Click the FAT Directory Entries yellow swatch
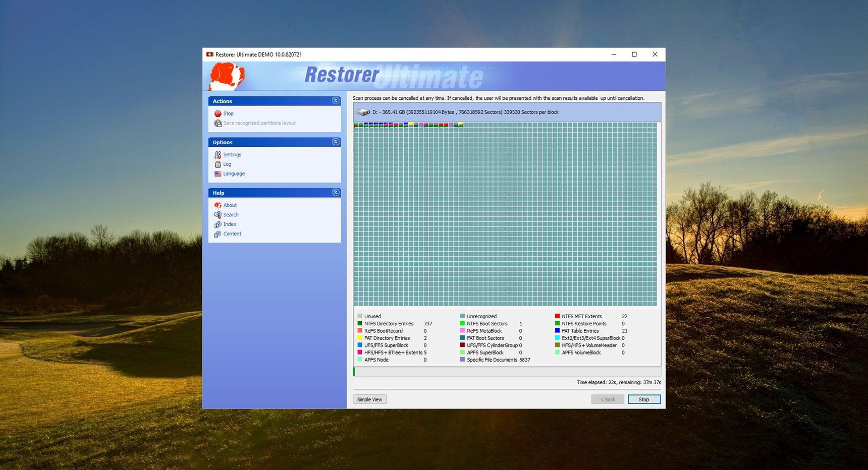The image size is (868, 470). 360,338
